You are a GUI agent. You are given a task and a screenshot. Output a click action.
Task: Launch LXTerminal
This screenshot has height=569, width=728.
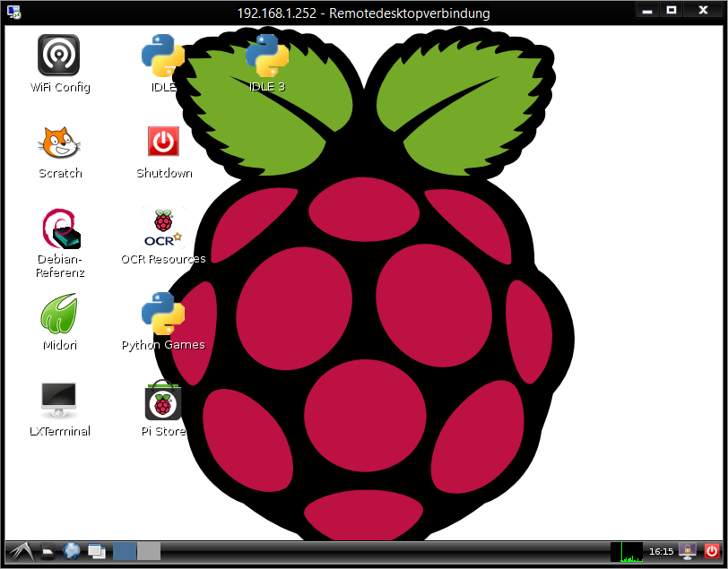59,400
